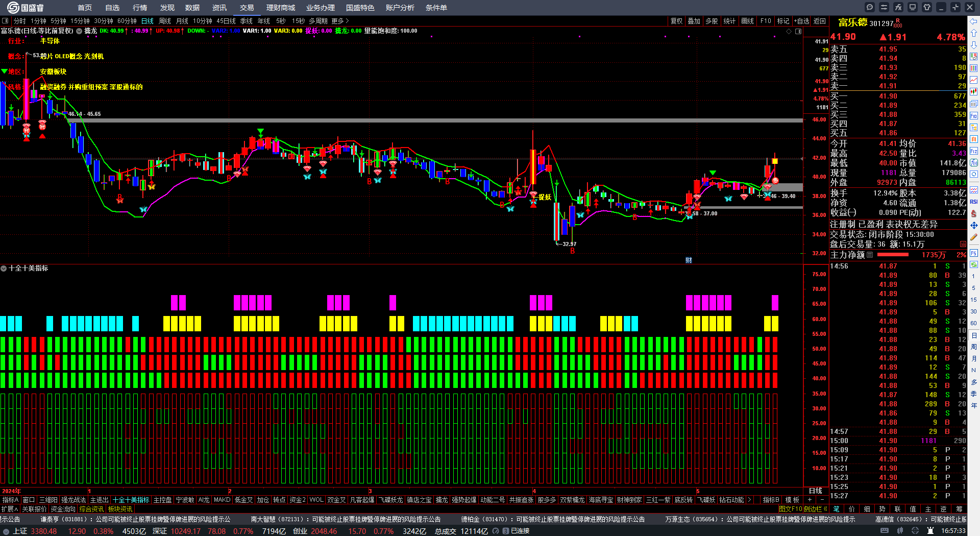Collapse sidebar via 图文F10 侧边栏 link
The width and height of the screenshot is (980, 536).
[x=803, y=509]
